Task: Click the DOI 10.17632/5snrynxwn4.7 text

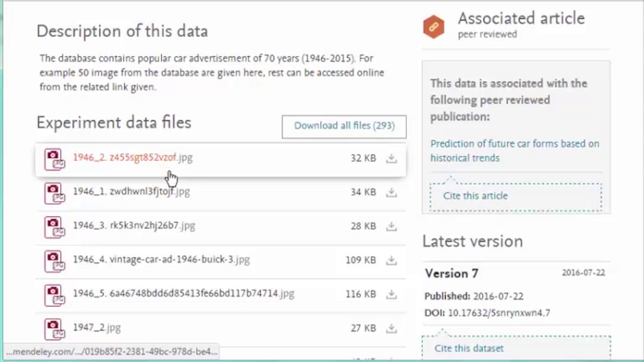Action: [499, 313]
